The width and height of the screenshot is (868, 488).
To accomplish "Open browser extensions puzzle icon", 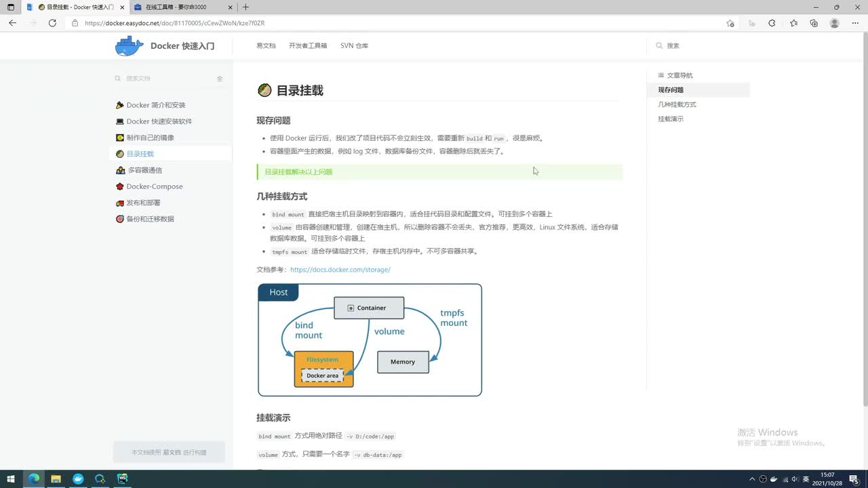I will click(x=772, y=23).
